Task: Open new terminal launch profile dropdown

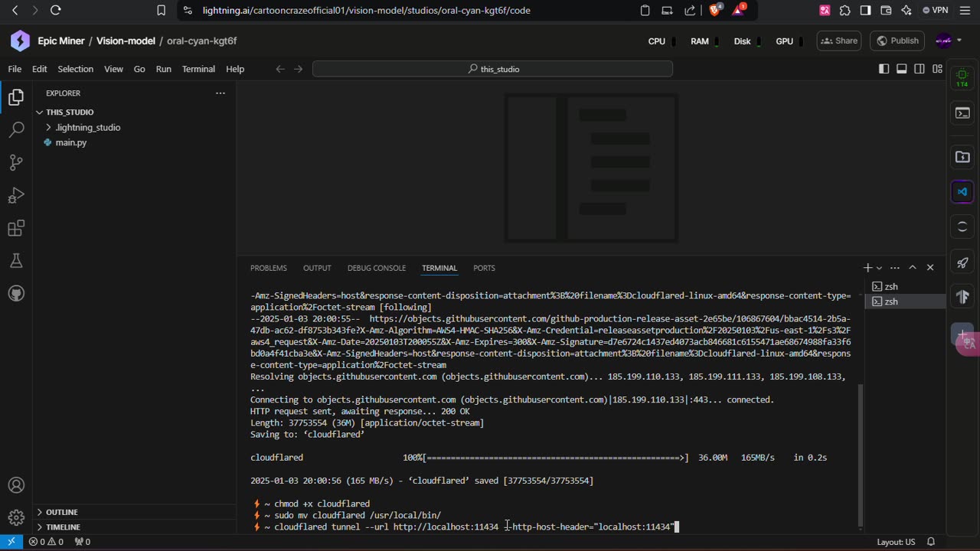Action: (x=879, y=268)
